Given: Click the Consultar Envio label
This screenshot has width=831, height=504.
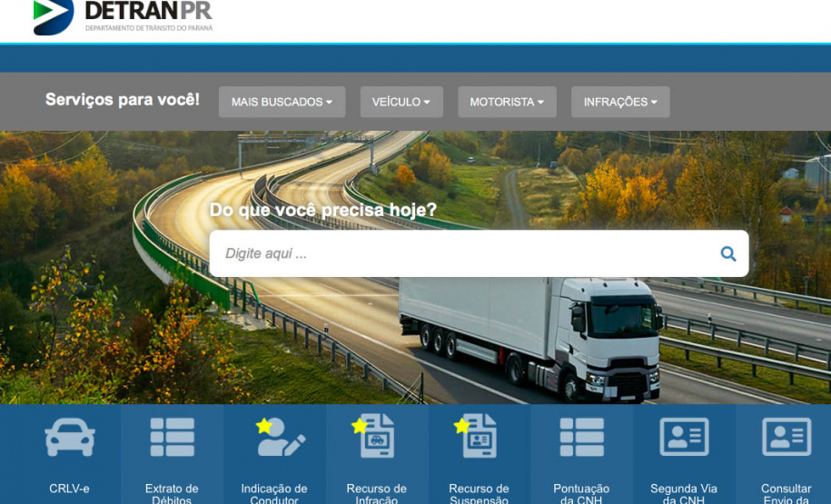Looking at the screenshot, I should click(786, 493).
